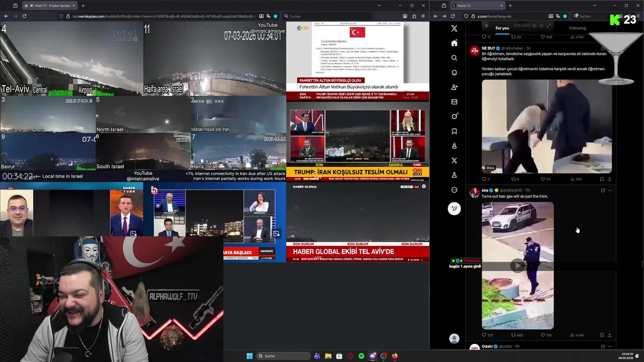Reload the x.com page
This screenshot has width=644, height=362.
[x=453, y=16]
